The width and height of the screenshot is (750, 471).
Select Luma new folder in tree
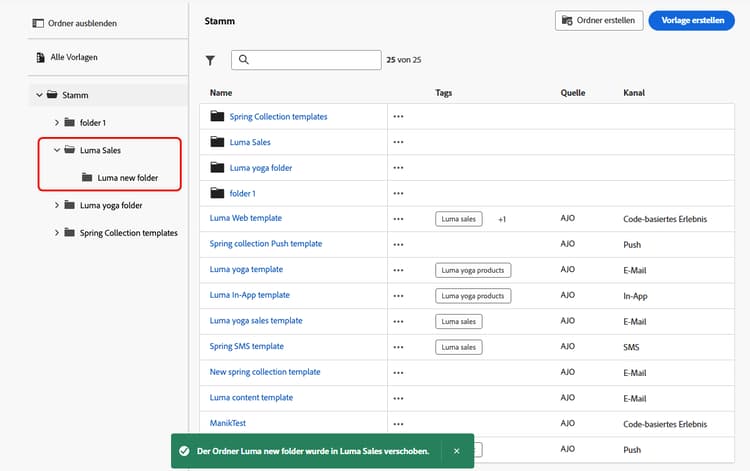click(125, 178)
